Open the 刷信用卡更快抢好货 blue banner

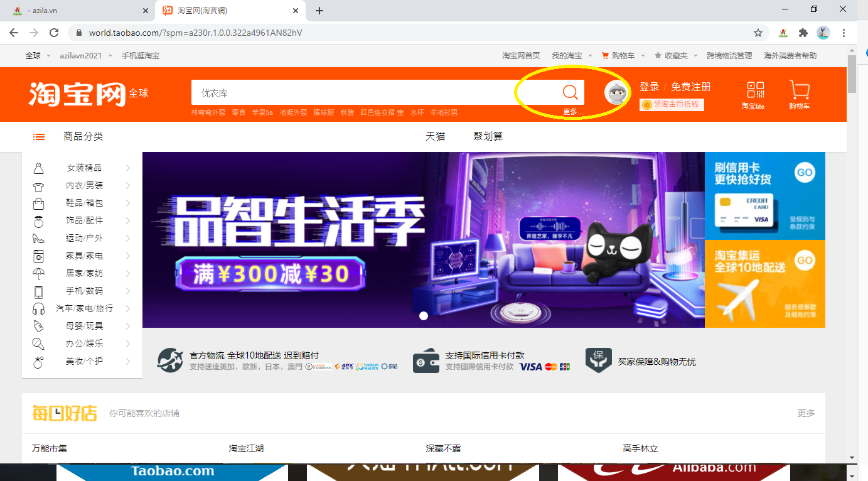765,195
